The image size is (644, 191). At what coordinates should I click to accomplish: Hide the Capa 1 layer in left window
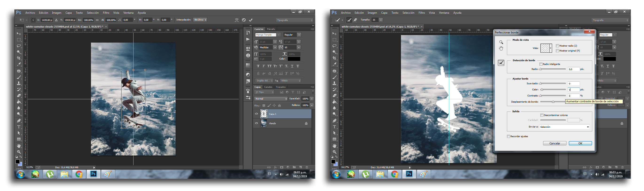[x=256, y=114]
